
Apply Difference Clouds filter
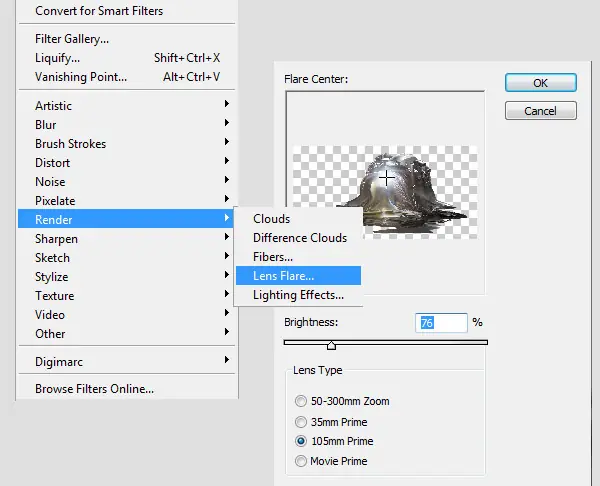(298, 238)
